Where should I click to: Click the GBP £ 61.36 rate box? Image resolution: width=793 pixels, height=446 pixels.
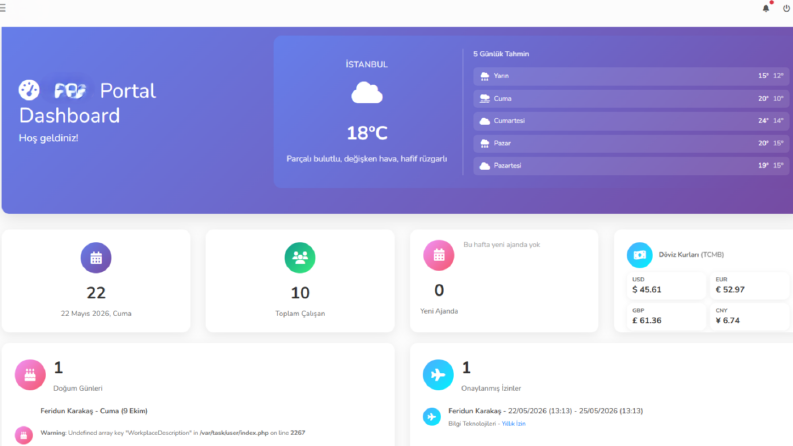click(x=666, y=316)
